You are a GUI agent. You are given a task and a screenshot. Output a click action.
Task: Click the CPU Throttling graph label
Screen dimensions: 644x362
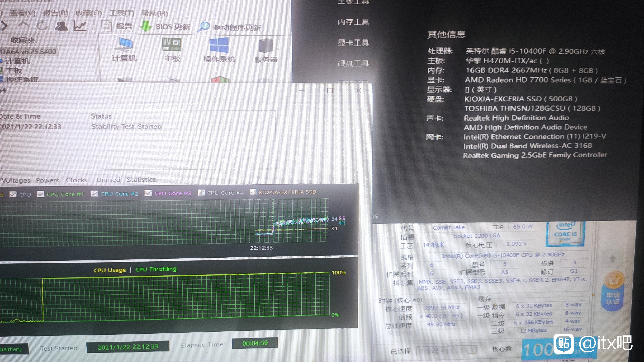156,269
